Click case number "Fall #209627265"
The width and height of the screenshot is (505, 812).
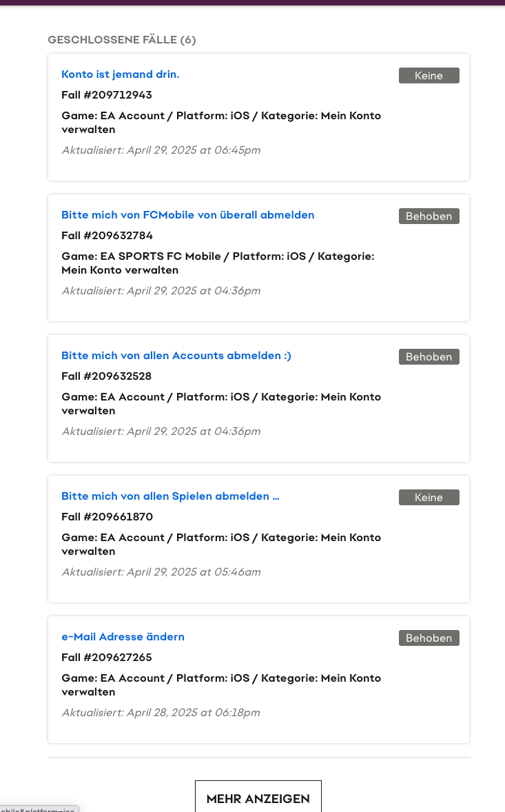click(106, 658)
